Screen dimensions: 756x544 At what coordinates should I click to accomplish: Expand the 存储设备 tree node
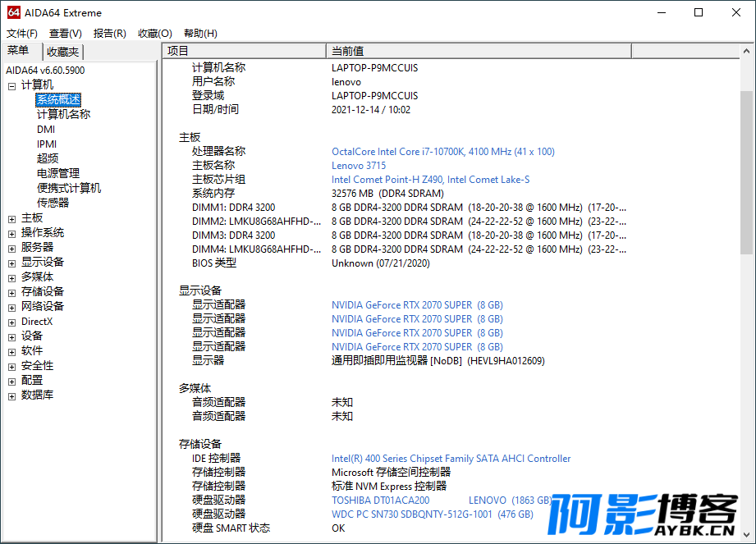pyautogui.click(x=11, y=292)
